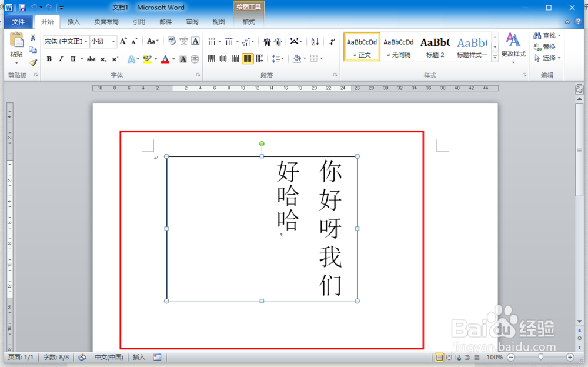This screenshot has height=367, width=588.
Task: Open the phonetic guide (拼音指南) tool
Action: 183,40
